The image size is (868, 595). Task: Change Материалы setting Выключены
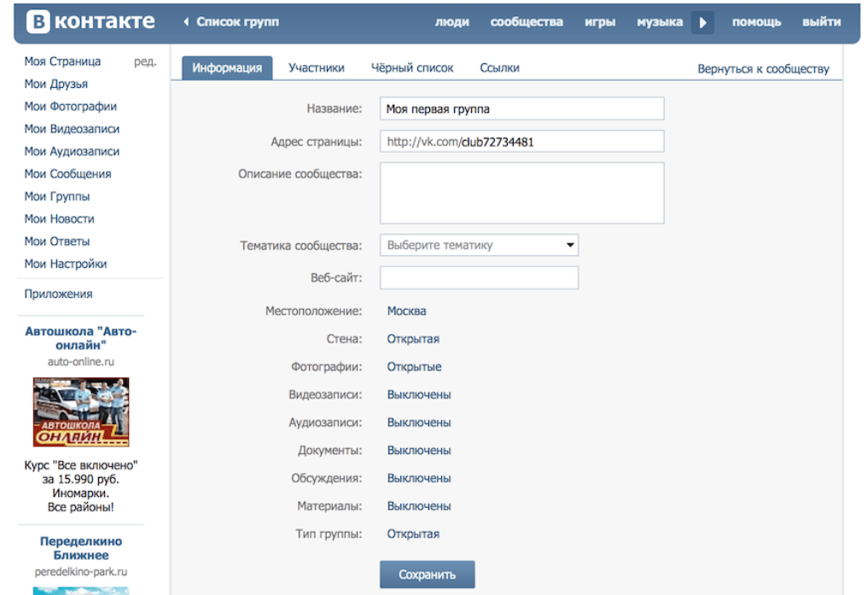[419, 506]
